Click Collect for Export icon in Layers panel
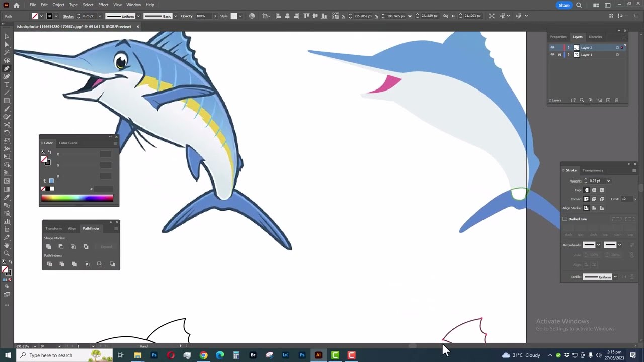The image size is (644, 362). point(573,100)
